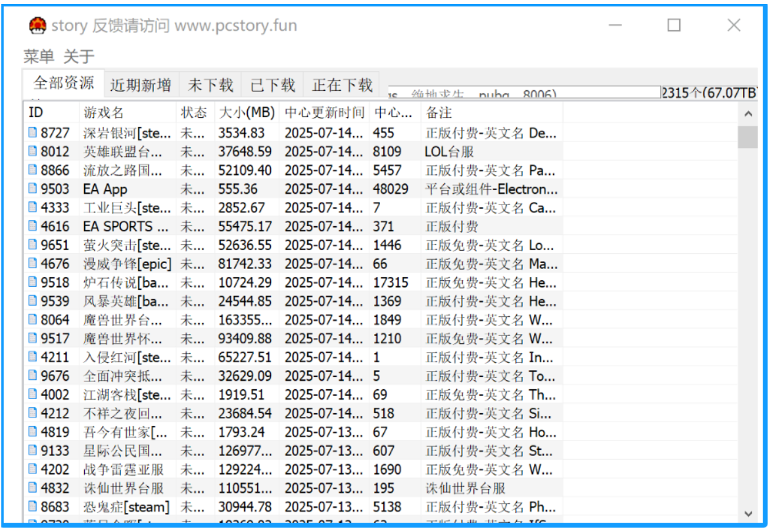This screenshot has width=770, height=532.
Task: Click the resource total 2315个(67.07TB) label
Action: [x=710, y=92]
